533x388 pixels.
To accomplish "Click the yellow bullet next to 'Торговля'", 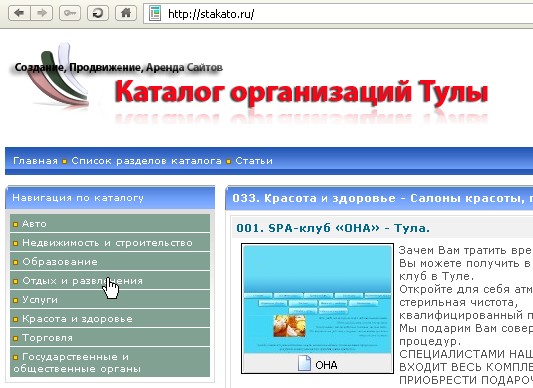I will pos(15,338).
